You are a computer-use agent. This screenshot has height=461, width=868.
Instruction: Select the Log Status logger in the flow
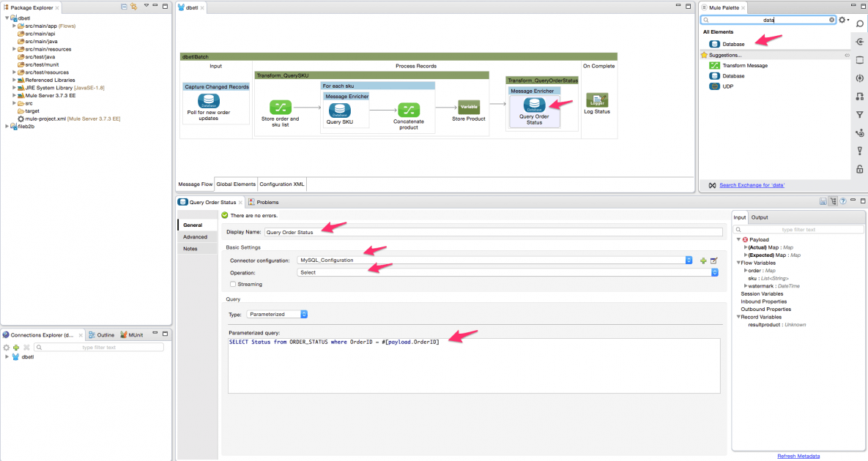click(597, 100)
